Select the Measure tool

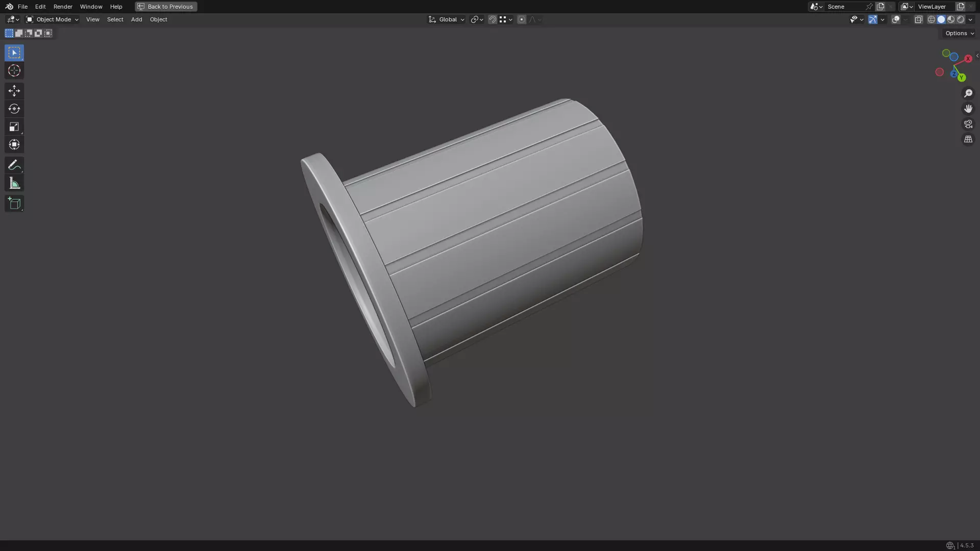[x=14, y=183]
